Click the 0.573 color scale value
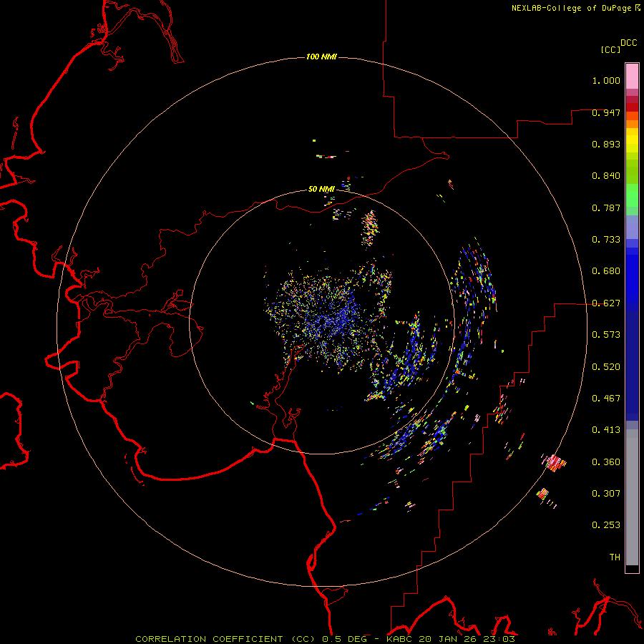 tap(606, 335)
